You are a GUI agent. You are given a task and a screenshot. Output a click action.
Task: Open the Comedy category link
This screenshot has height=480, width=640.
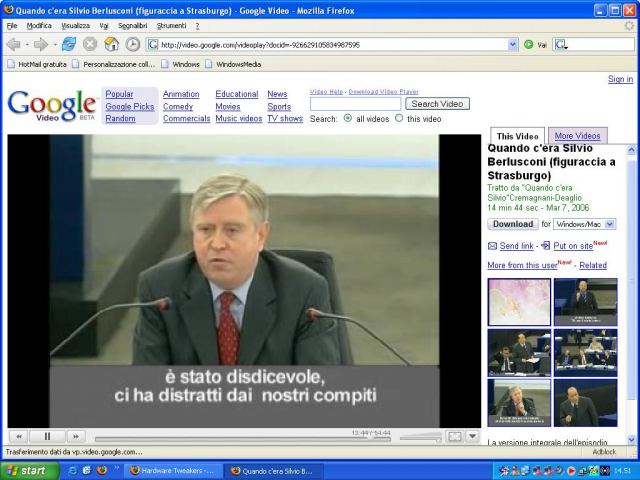coord(178,107)
